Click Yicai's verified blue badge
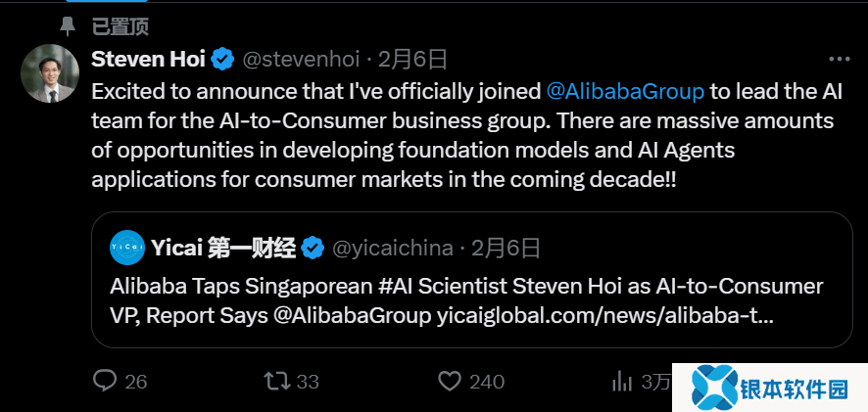The image size is (868, 412). click(x=313, y=249)
